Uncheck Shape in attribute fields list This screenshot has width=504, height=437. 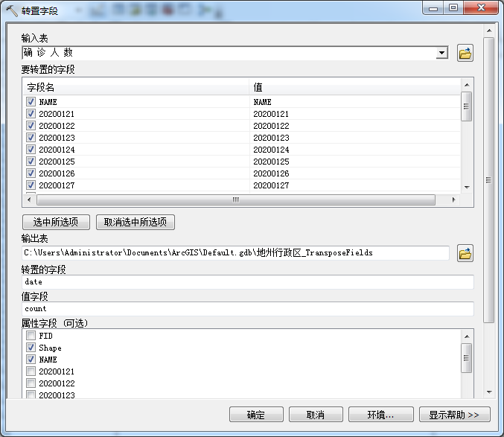point(31,348)
